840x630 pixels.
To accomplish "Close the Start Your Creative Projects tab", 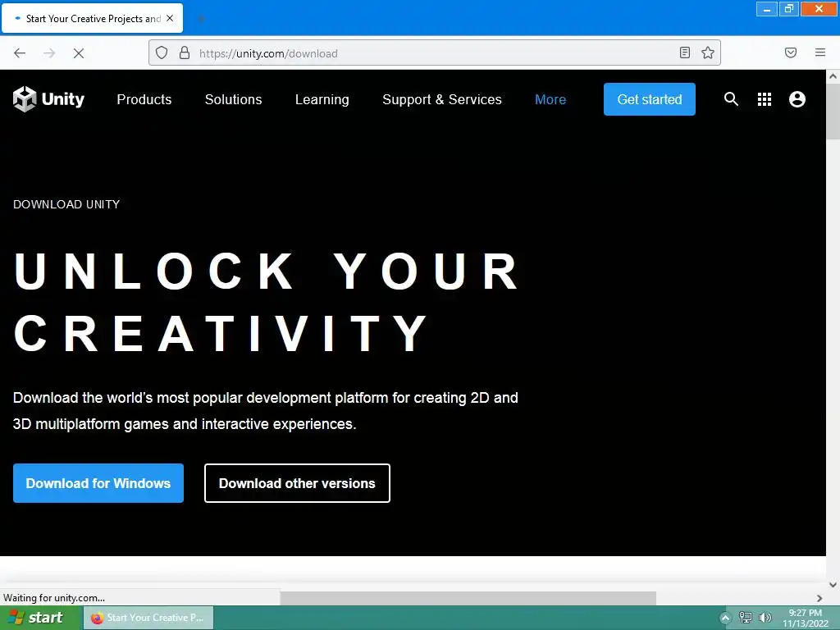I will [x=170, y=18].
